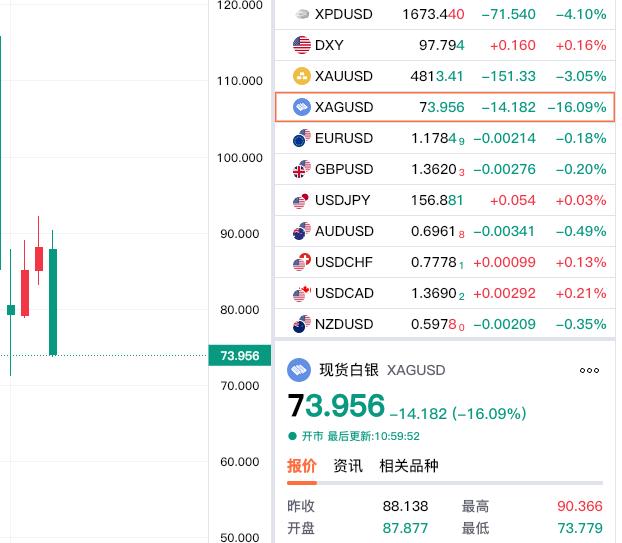Click DXY change value +0.160
The height and width of the screenshot is (543, 622).
513,45
